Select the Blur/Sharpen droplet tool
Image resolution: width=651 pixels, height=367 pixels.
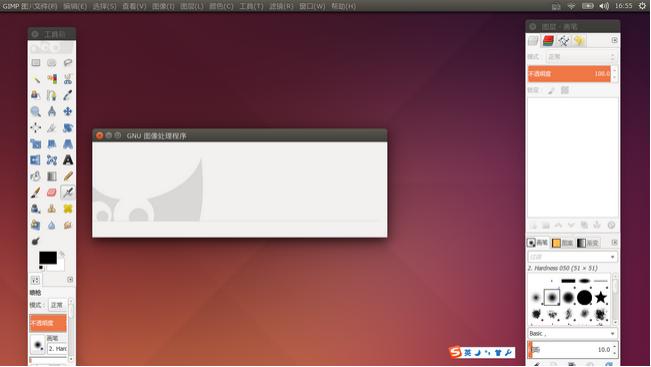click(51, 225)
